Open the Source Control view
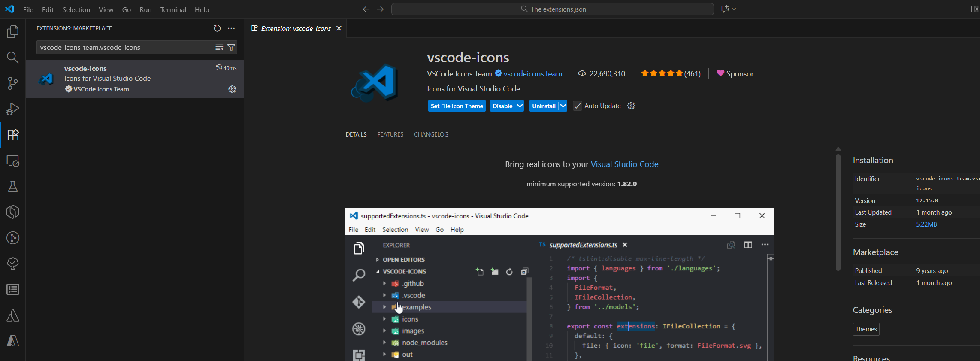Viewport: 980px width, 361px height. [x=13, y=83]
